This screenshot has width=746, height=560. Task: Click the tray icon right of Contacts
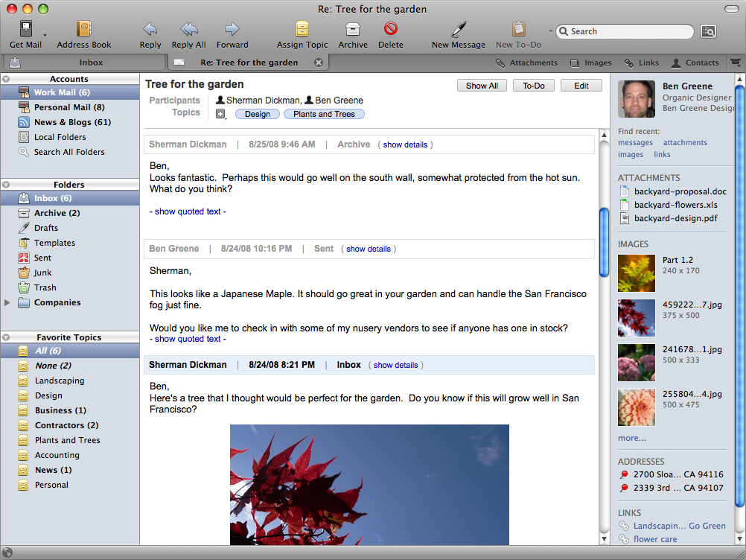(x=736, y=63)
